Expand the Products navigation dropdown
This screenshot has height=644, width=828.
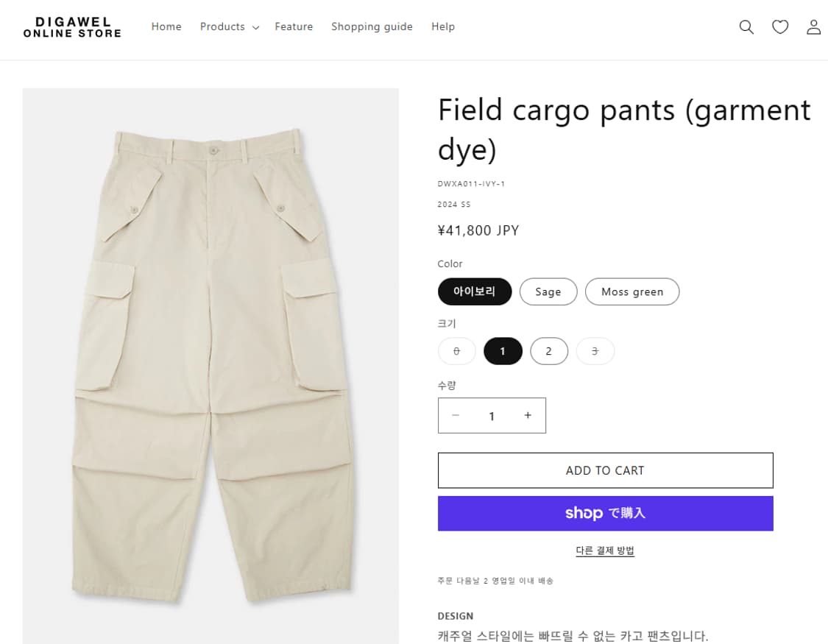[229, 26]
